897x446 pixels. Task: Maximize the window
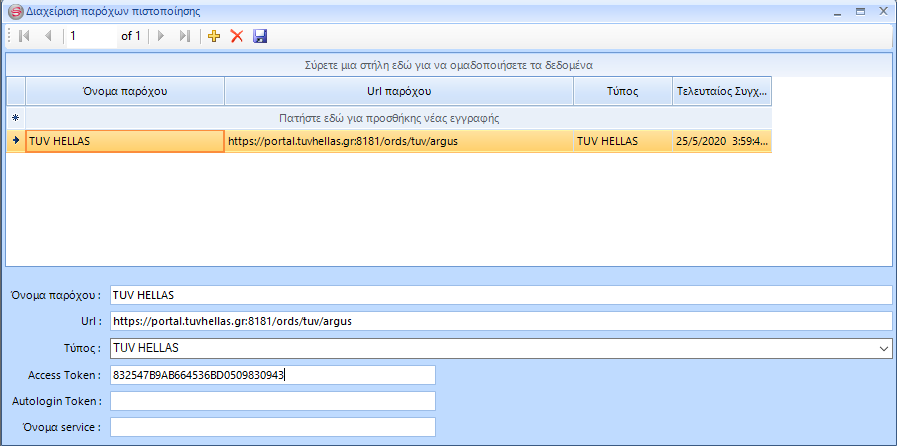click(x=860, y=11)
